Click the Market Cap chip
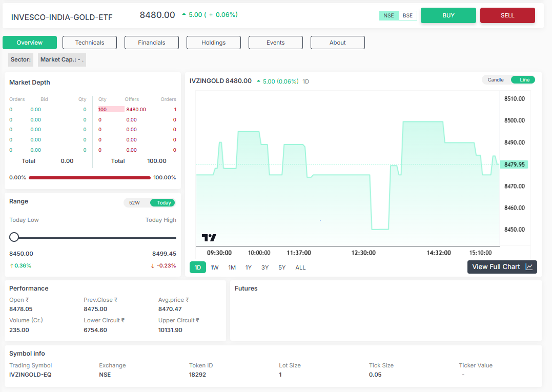This screenshot has width=552, height=392. click(62, 59)
